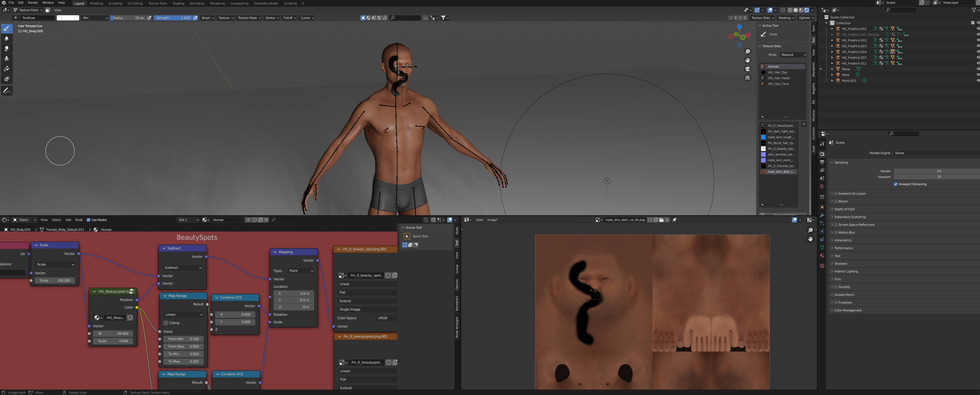Select the Clone stamp tool
The image size is (980, 395).
pos(7,58)
